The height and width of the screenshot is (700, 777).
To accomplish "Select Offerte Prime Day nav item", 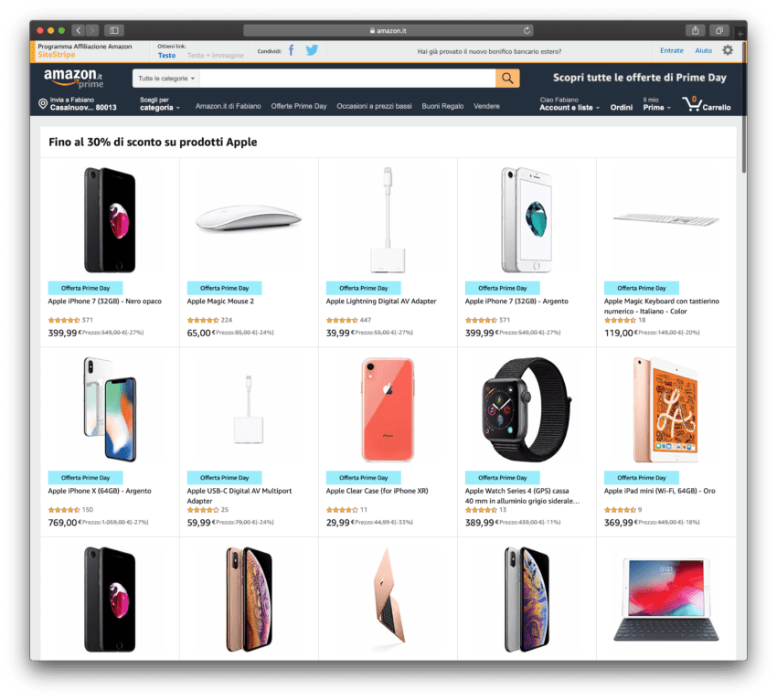I will point(299,106).
